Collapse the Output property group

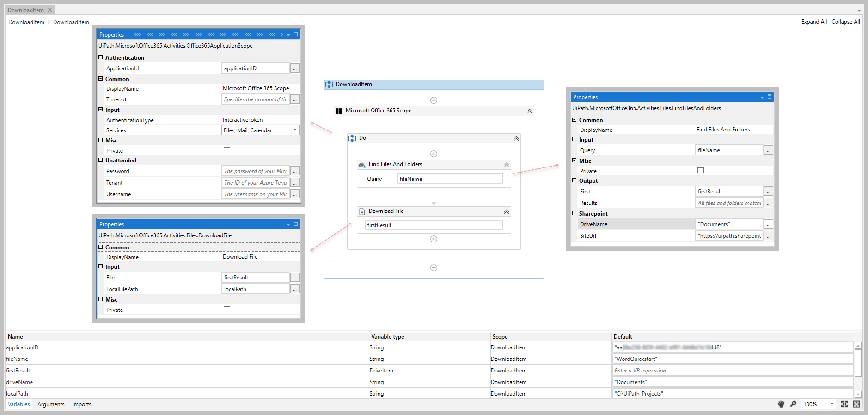point(574,180)
